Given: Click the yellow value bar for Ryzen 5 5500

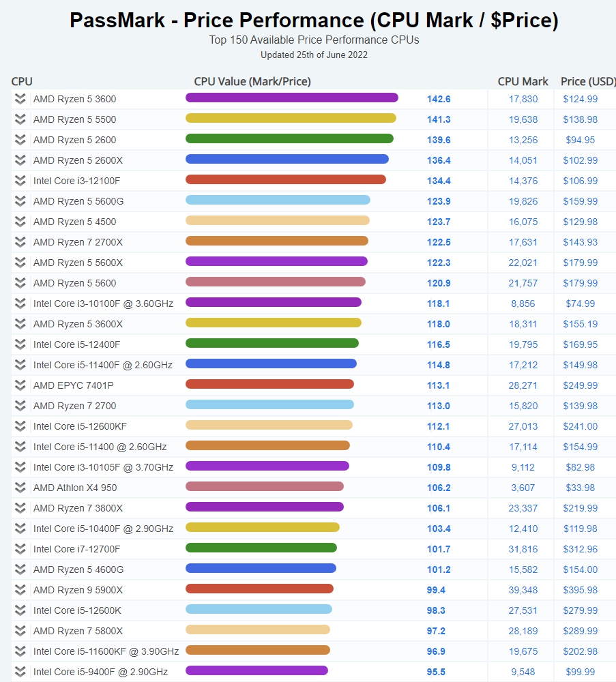Looking at the screenshot, I should pos(291,118).
